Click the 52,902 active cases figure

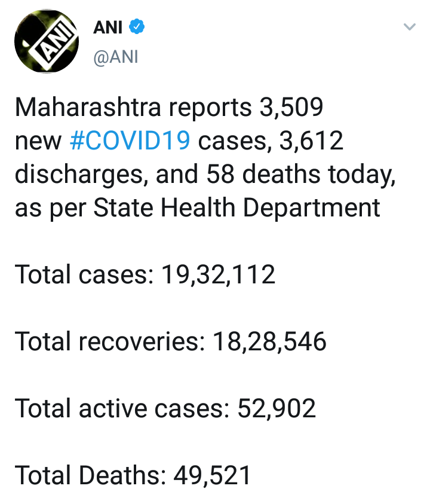[x=277, y=409]
